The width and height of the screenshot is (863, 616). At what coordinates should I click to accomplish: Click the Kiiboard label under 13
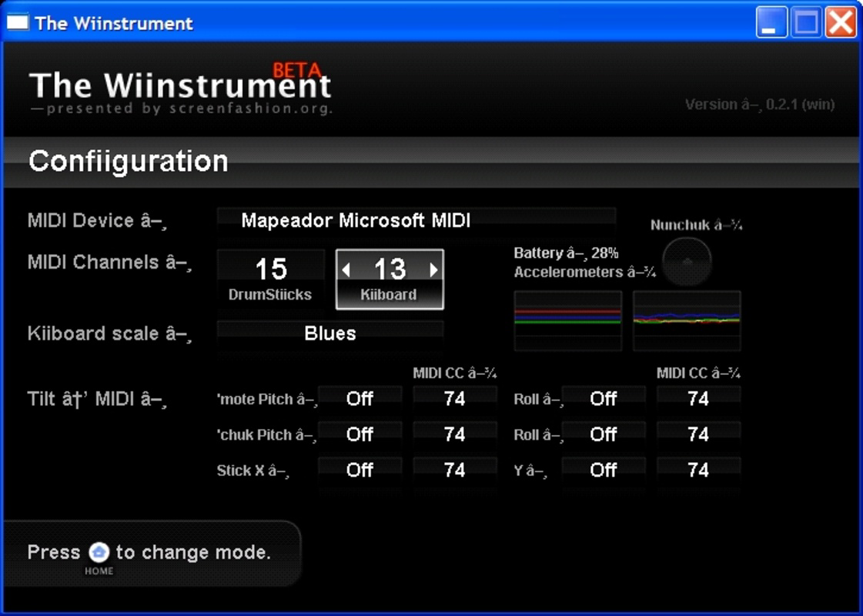click(x=389, y=294)
